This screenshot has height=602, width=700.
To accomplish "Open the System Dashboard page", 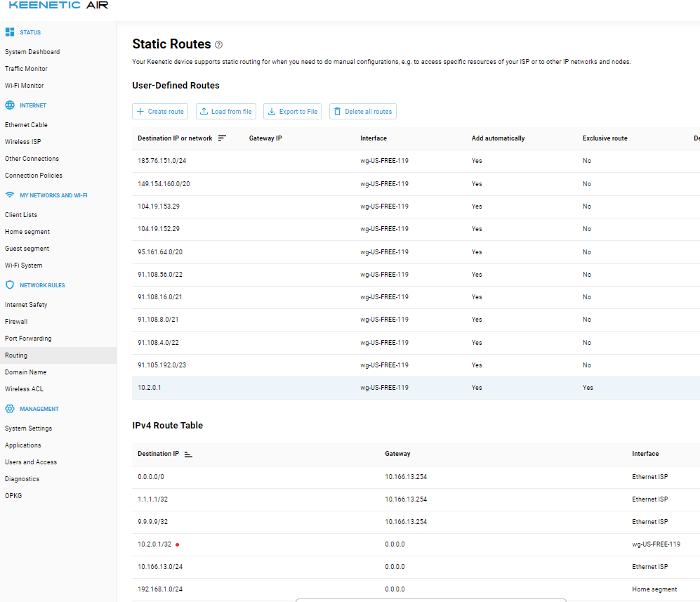I will point(32,52).
